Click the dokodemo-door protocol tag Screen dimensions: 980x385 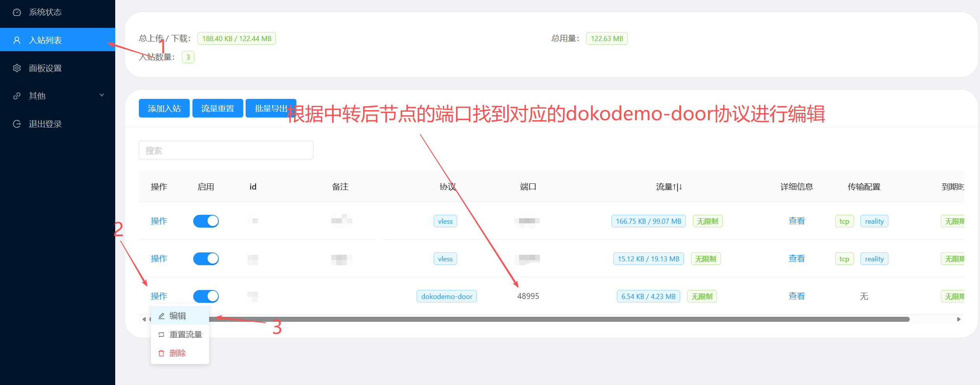click(x=447, y=297)
